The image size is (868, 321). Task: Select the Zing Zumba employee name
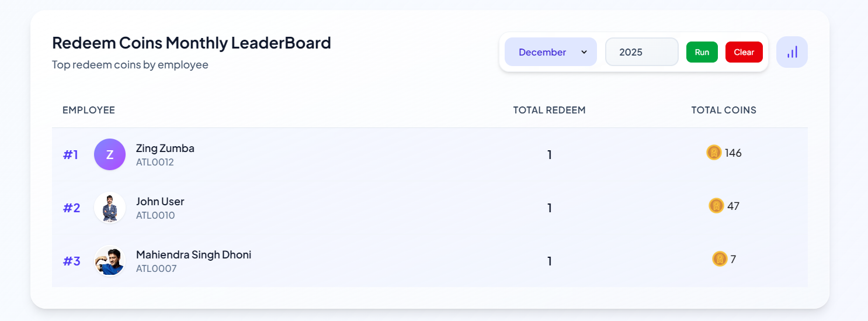pos(165,149)
